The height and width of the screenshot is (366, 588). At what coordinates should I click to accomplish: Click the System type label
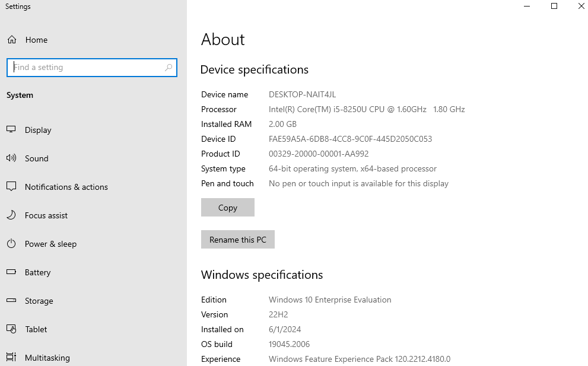click(x=223, y=168)
